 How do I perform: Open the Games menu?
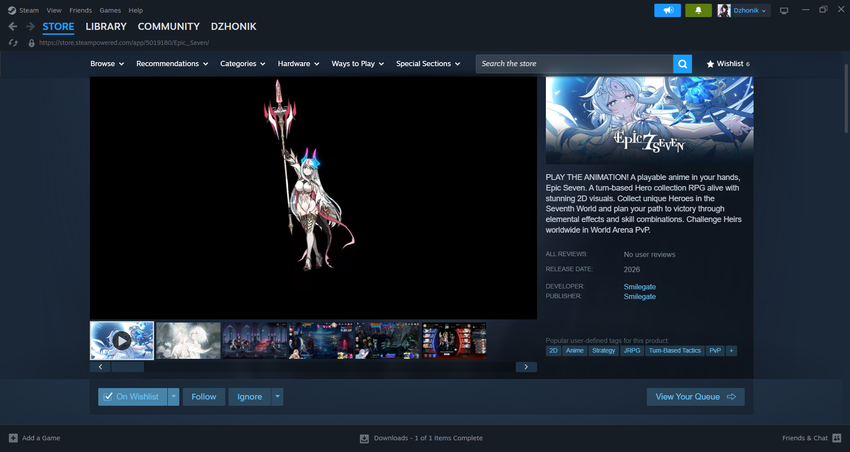click(110, 10)
